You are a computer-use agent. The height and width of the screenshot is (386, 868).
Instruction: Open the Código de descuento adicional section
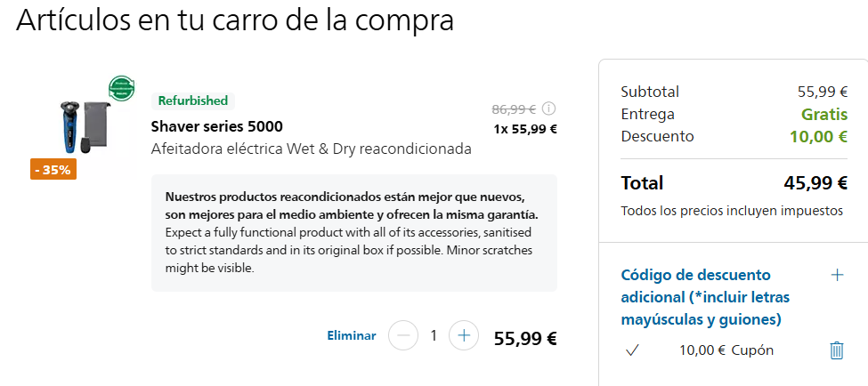[703, 296]
